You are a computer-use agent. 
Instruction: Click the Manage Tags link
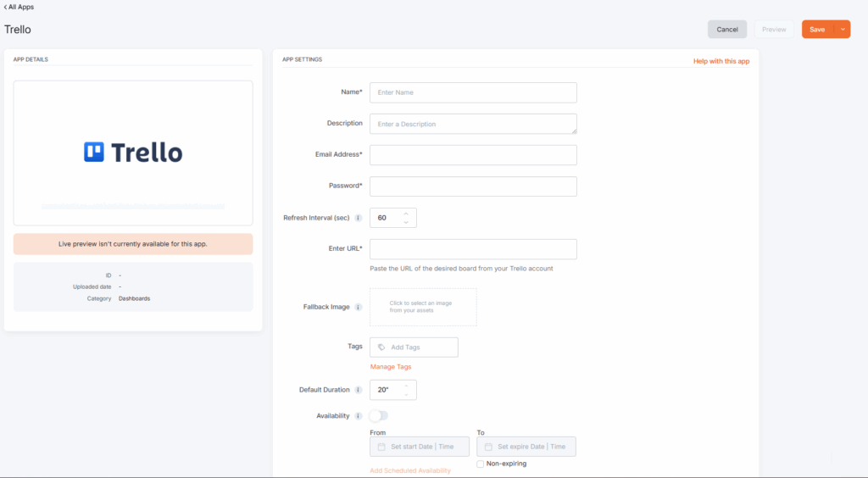tap(391, 367)
